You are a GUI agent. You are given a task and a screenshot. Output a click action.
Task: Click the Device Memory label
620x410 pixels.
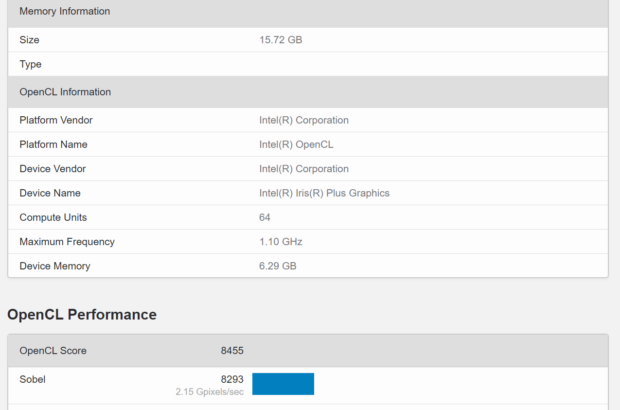pyautogui.click(x=55, y=266)
